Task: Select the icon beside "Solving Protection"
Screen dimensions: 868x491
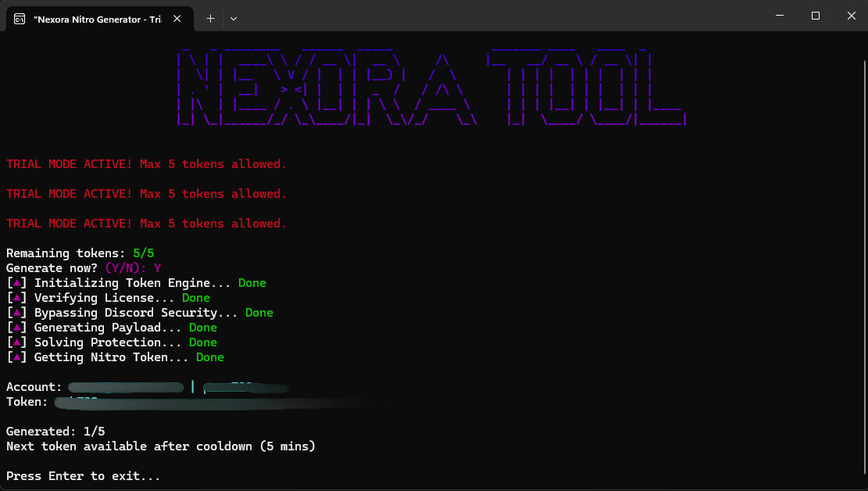Action: [16, 342]
